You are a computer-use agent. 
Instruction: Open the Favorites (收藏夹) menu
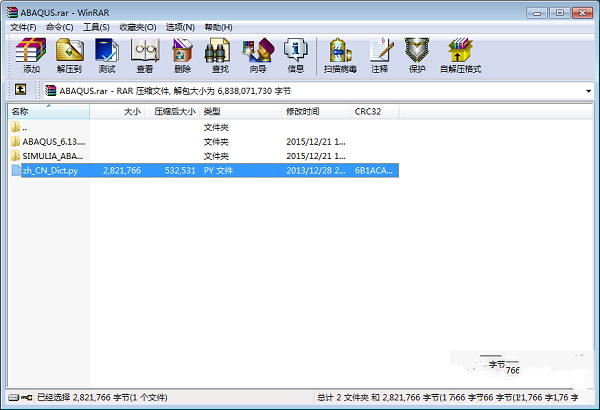click(x=138, y=27)
